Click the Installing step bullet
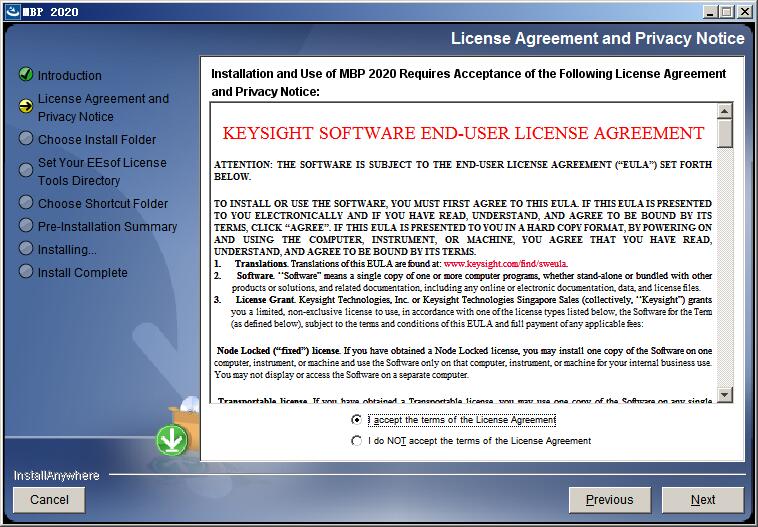The height and width of the screenshot is (527, 758). pos(26,248)
